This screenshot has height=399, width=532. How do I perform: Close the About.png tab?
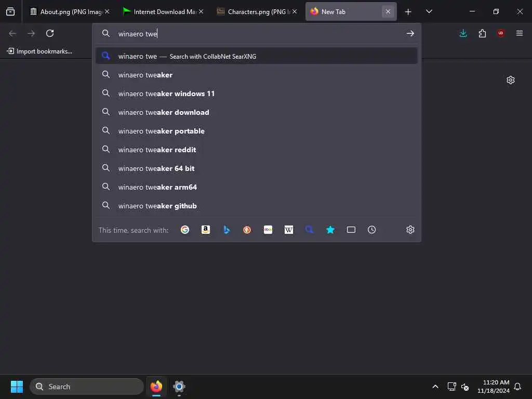click(107, 11)
